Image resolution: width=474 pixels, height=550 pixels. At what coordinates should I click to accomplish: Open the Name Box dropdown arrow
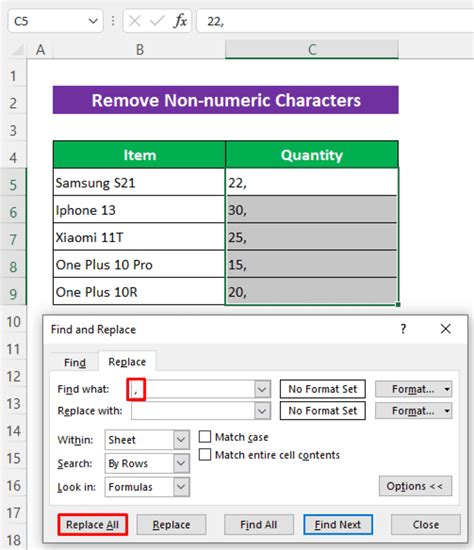[93, 21]
